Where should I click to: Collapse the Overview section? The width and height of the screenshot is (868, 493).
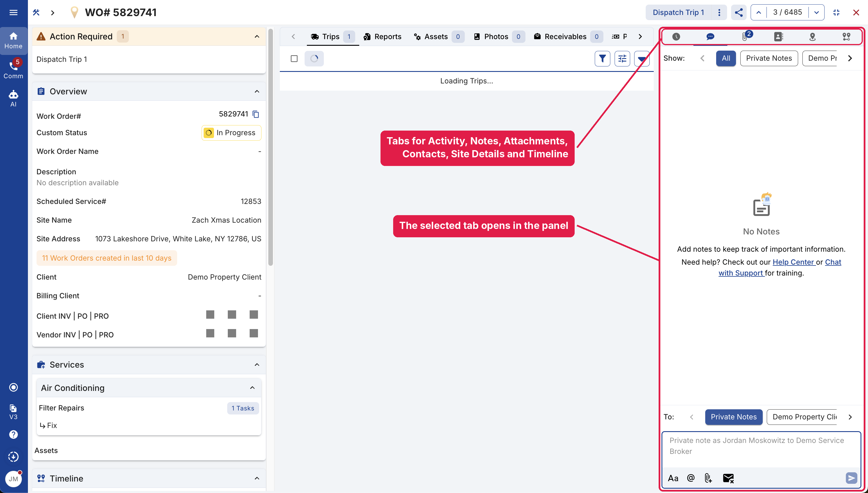coord(257,91)
